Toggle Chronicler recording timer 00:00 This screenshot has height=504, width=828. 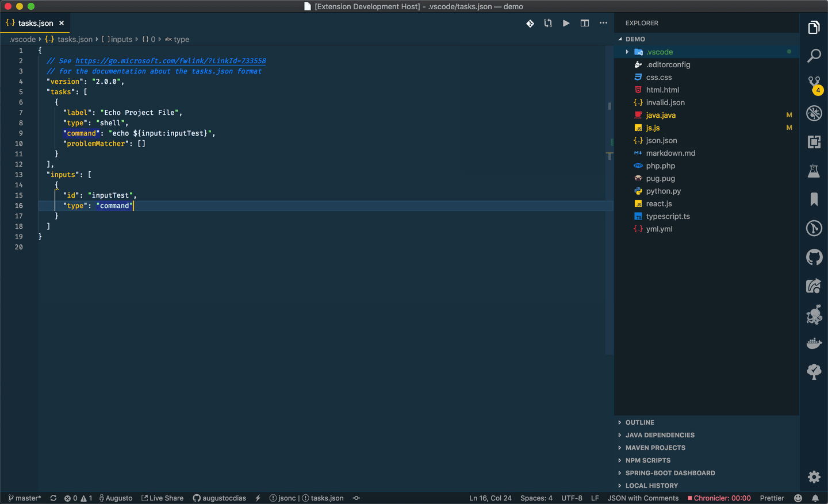tap(719, 498)
